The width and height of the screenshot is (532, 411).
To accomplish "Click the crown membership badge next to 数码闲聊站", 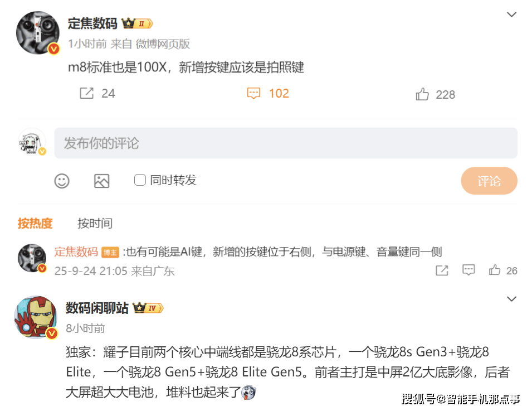I will coord(148,308).
